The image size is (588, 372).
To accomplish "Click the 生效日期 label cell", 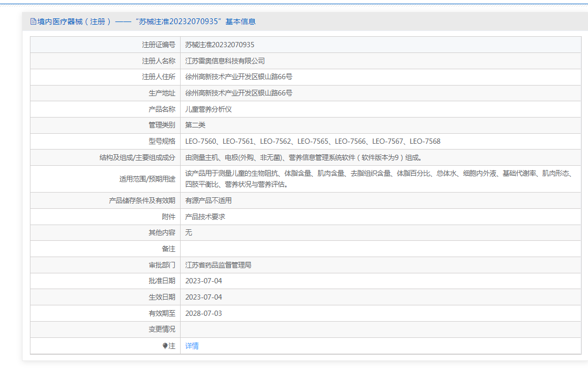I will (106, 297).
